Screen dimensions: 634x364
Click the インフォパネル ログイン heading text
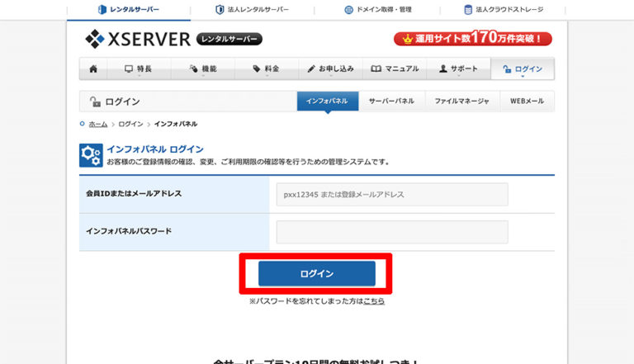[x=155, y=149]
